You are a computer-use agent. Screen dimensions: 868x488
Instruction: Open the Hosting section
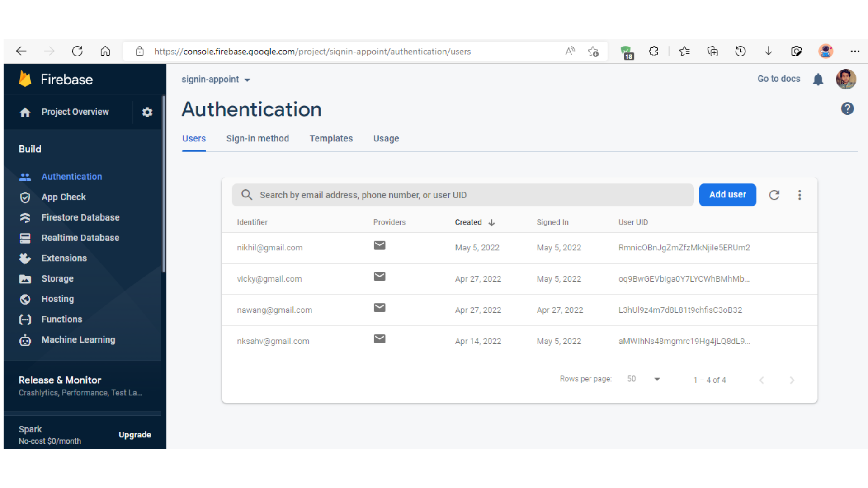(x=57, y=299)
